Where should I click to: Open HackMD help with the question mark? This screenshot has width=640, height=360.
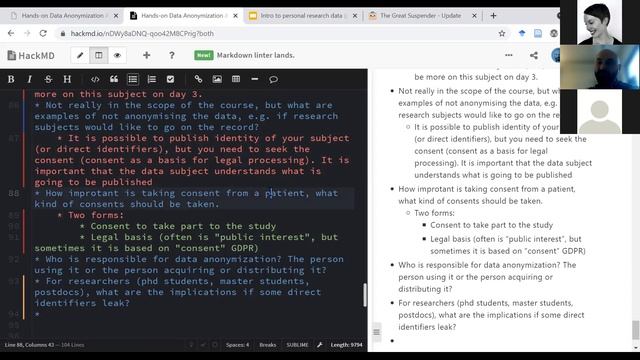coord(172,55)
